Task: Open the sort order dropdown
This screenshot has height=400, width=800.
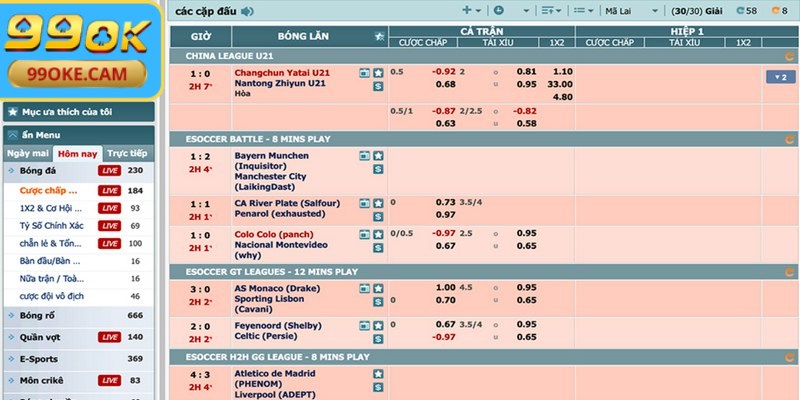Action: pyautogui.click(x=551, y=10)
